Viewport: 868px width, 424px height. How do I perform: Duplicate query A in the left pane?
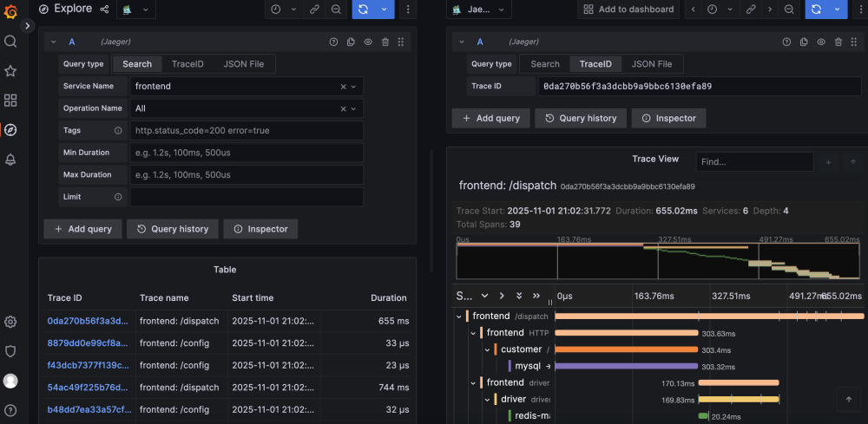(x=351, y=42)
